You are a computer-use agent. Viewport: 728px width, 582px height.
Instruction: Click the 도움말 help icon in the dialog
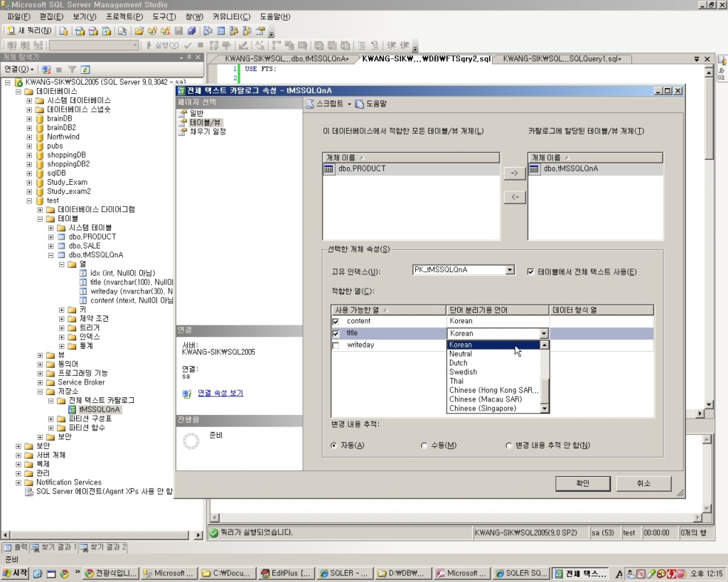tap(370, 104)
